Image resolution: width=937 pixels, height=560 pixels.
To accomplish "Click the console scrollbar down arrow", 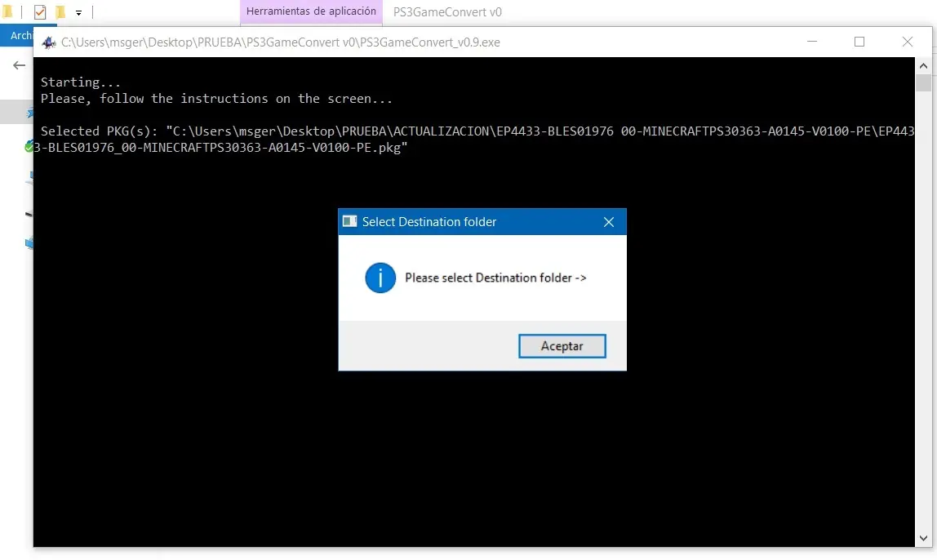I will pyautogui.click(x=923, y=539).
